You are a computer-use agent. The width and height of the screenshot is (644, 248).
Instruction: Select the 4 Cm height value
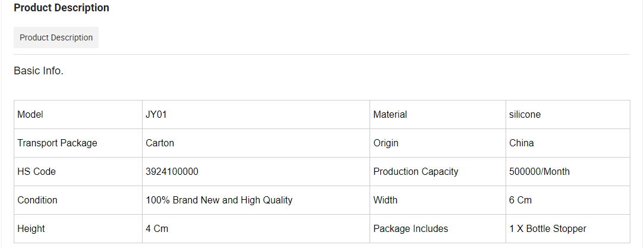pyautogui.click(x=157, y=228)
